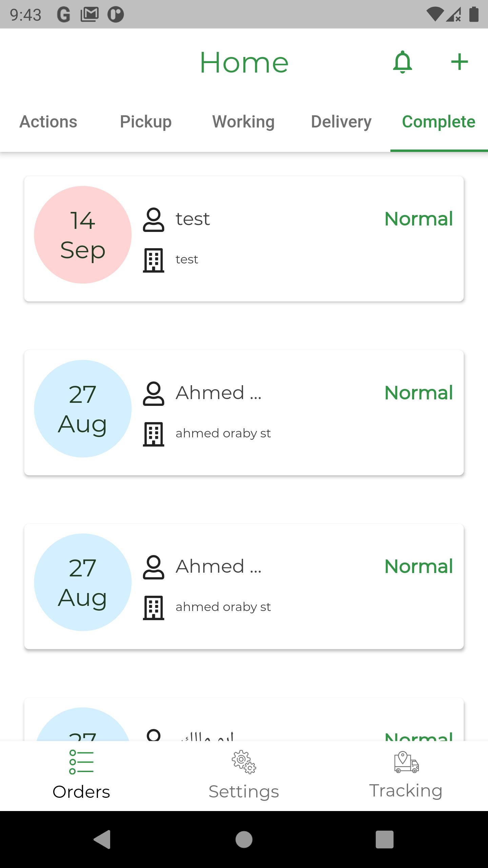
Task: Select the Complete tab
Action: (x=439, y=122)
